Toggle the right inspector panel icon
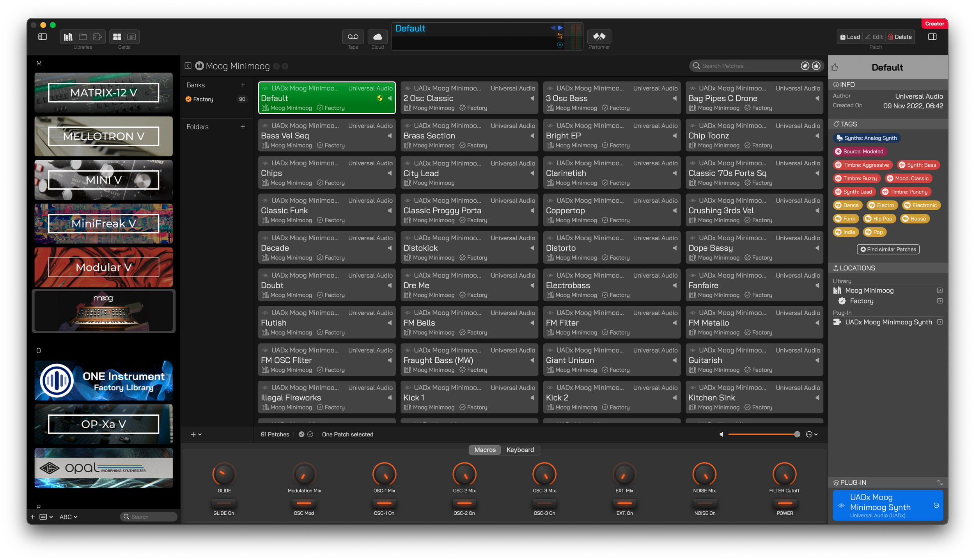The height and width of the screenshot is (560, 975). click(x=932, y=37)
